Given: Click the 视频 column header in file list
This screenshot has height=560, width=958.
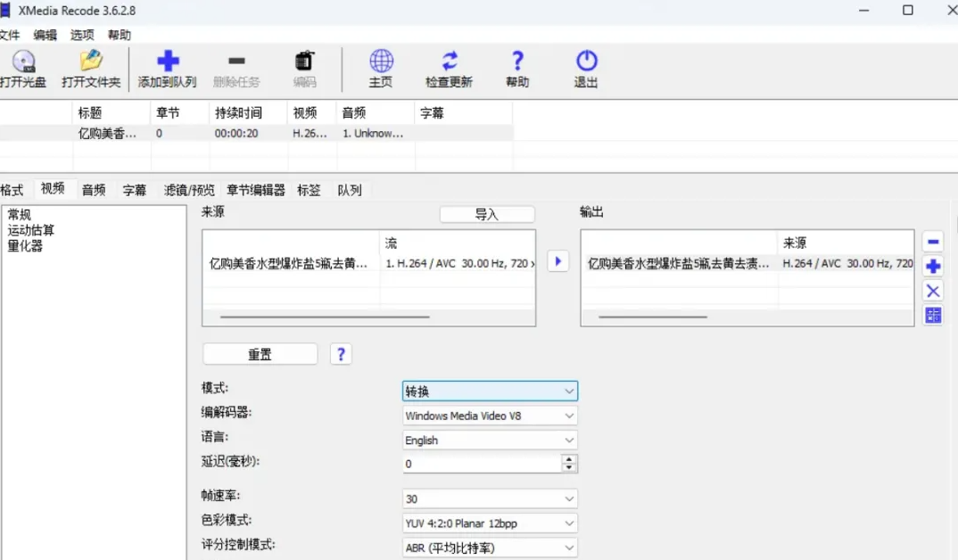Looking at the screenshot, I should (x=312, y=113).
